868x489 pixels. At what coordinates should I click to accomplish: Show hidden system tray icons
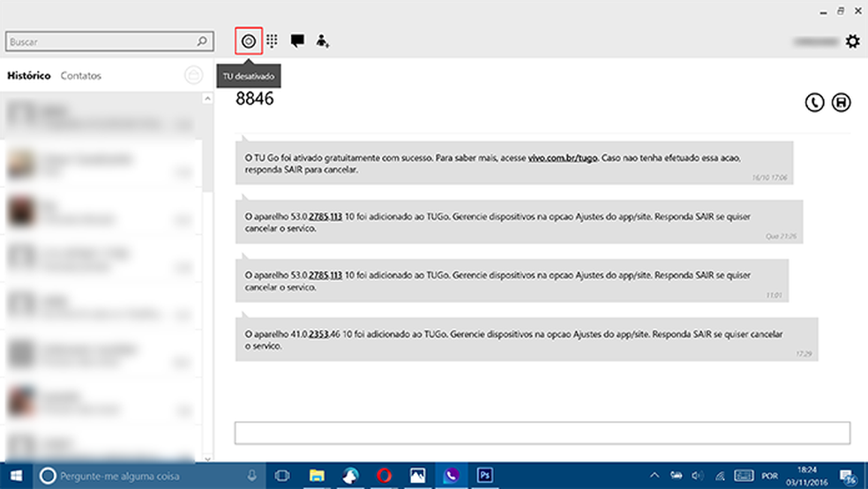pyautogui.click(x=655, y=475)
